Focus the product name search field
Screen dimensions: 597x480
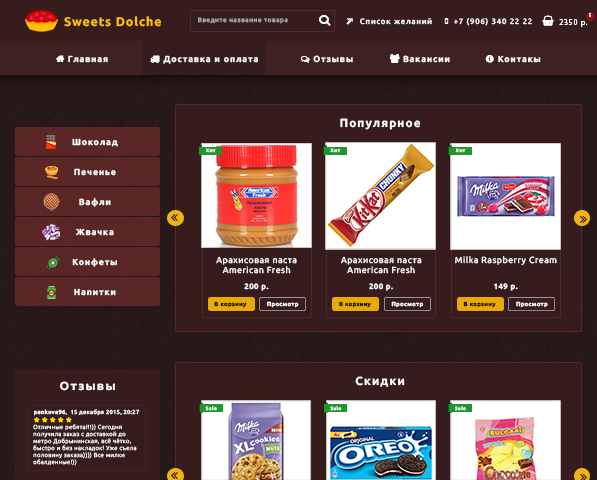[255, 20]
